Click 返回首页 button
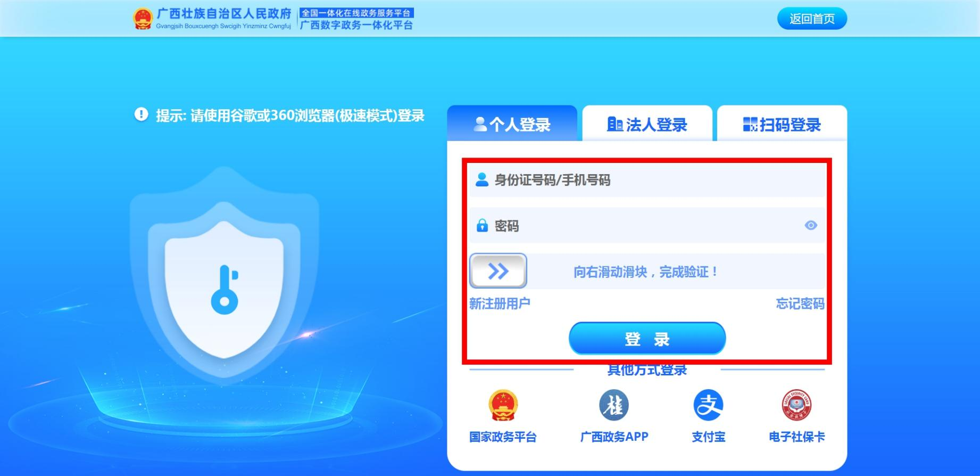The height and width of the screenshot is (476, 980). pyautogui.click(x=812, y=19)
